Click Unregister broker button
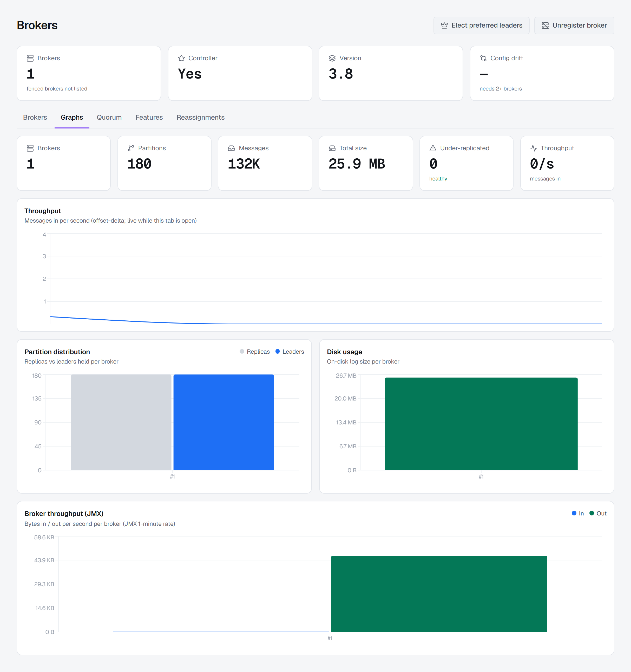 pyautogui.click(x=574, y=25)
